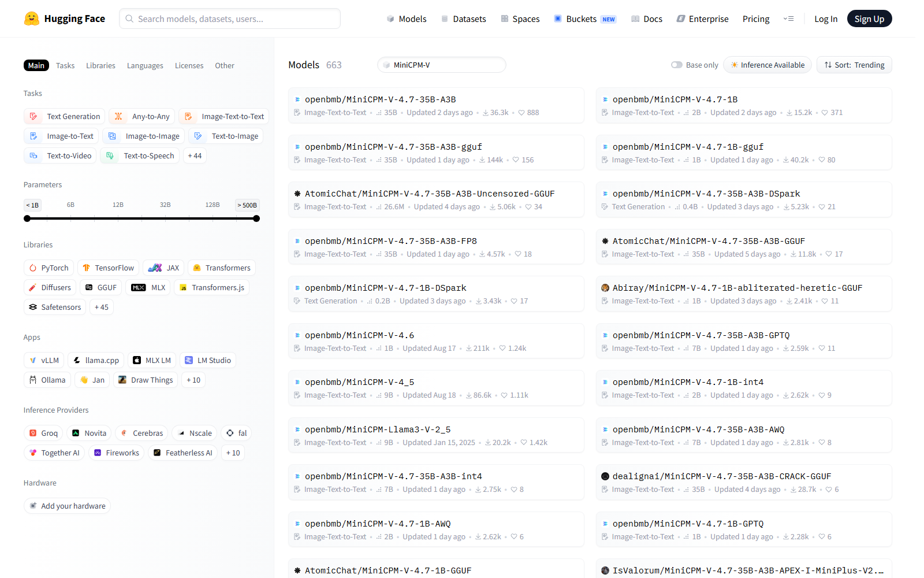Select the Ollama app filter

click(47, 380)
